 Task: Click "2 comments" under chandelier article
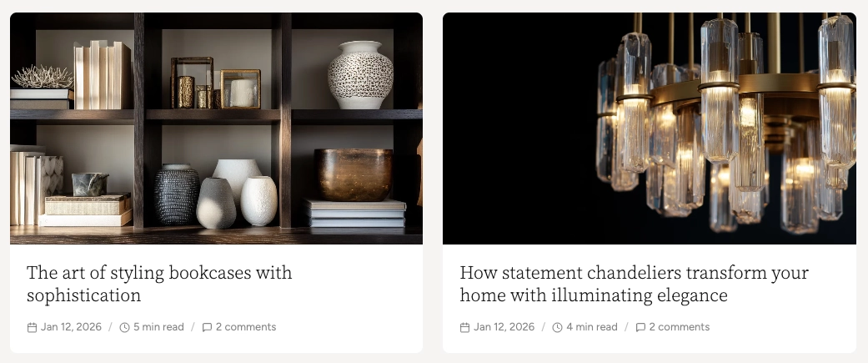pyautogui.click(x=680, y=327)
